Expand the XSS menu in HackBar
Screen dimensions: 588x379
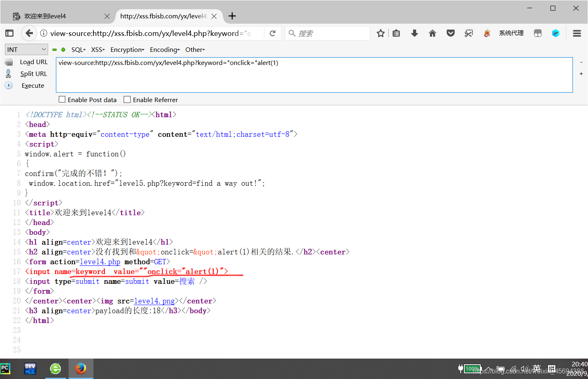pyautogui.click(x=98, y=49)
